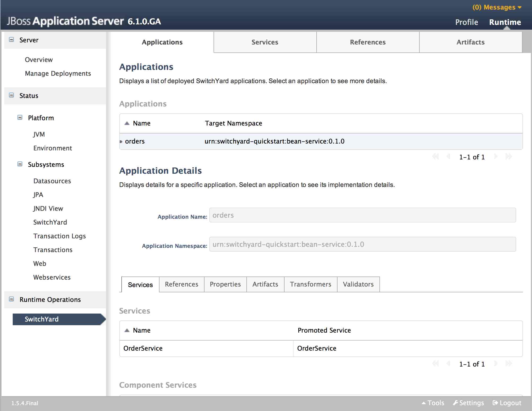This screenshot has width=532, height=411.
Task: Go to first page of Applications table
Action: point(436,157)
